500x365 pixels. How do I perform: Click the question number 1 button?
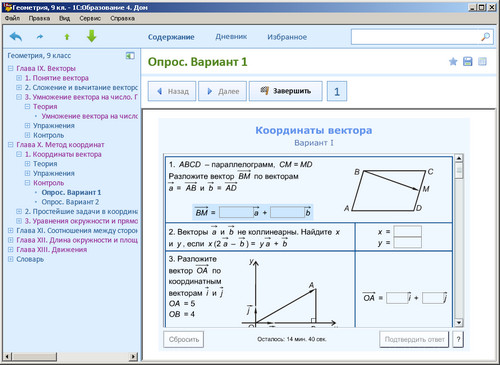(x=337, y=91)
